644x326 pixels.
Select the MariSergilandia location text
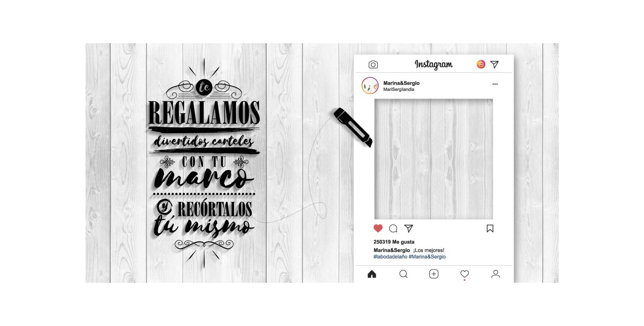click(399, 90)
